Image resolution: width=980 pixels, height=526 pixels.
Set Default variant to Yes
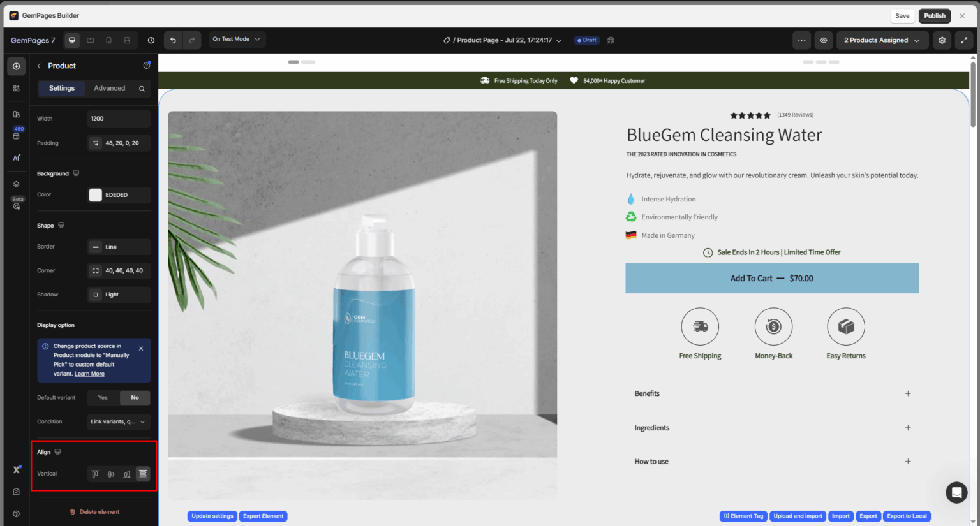point(103,398)
